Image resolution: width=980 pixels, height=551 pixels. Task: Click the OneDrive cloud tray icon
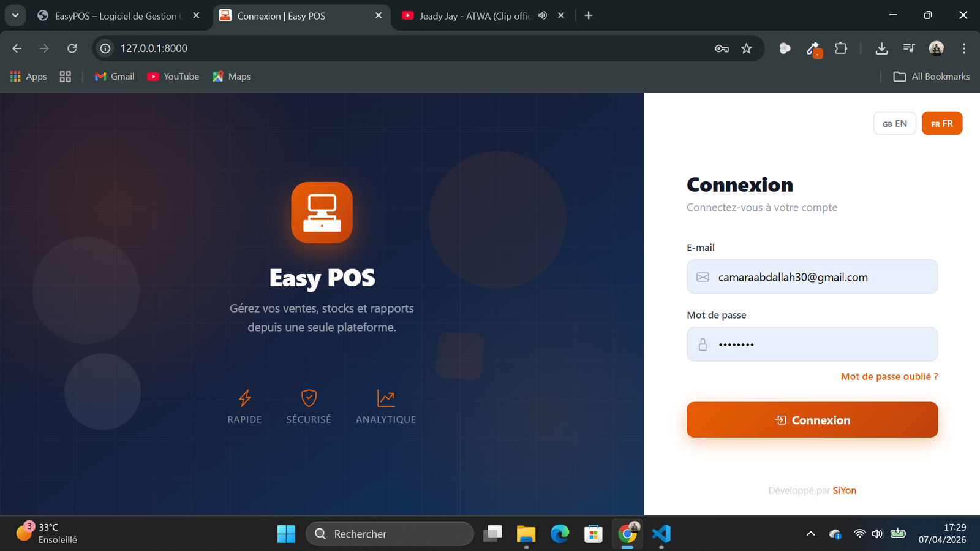[835, 534]
